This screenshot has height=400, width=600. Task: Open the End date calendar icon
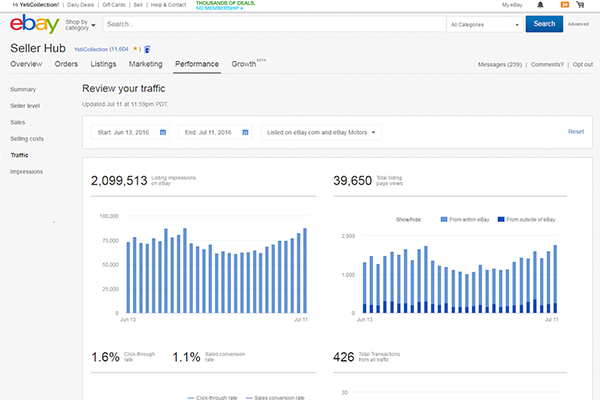245,132
